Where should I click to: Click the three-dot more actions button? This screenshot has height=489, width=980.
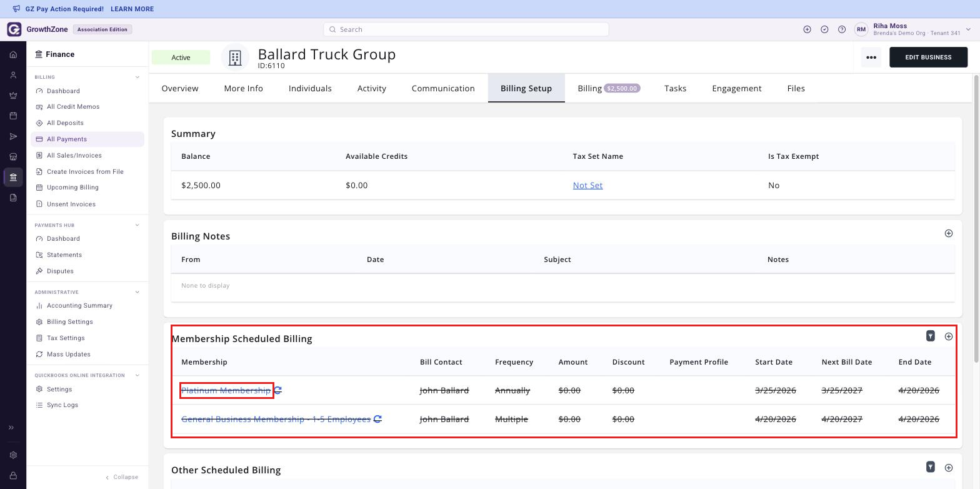point(871,58)
